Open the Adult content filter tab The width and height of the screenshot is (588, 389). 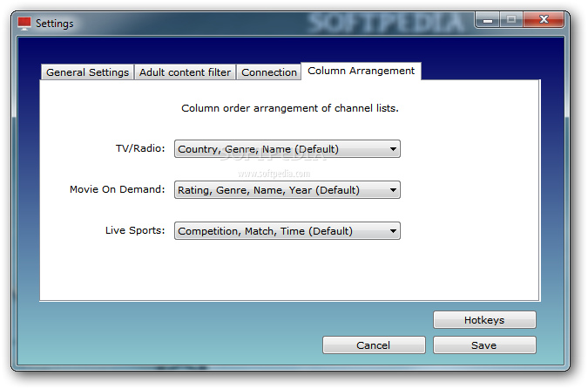185,72
